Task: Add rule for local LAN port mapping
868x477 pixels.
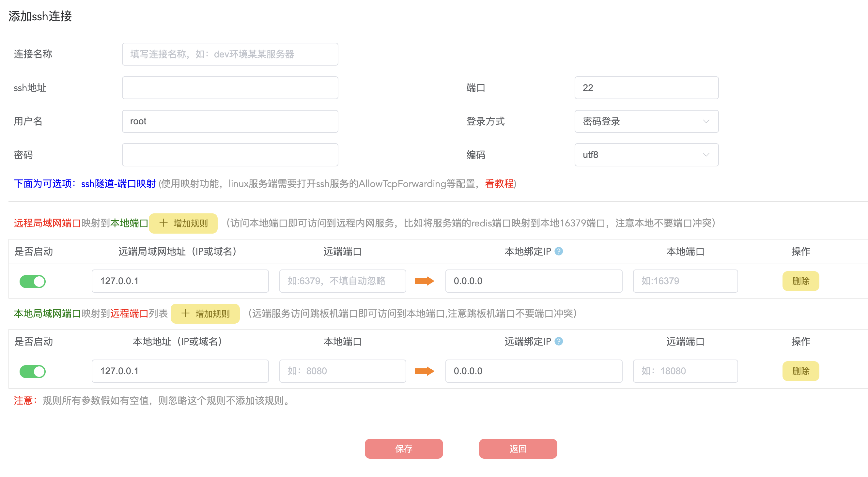Action: coord(205,314)
